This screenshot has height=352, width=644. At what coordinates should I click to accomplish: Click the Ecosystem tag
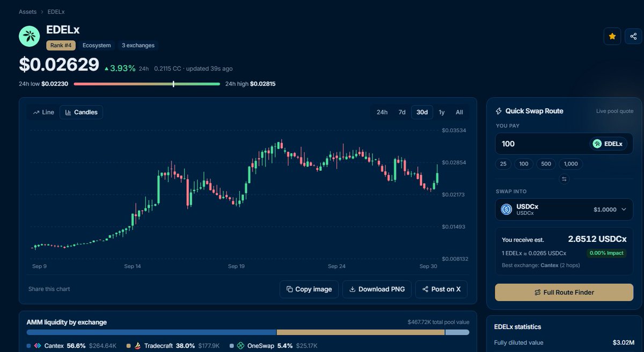tap(97, 46)
